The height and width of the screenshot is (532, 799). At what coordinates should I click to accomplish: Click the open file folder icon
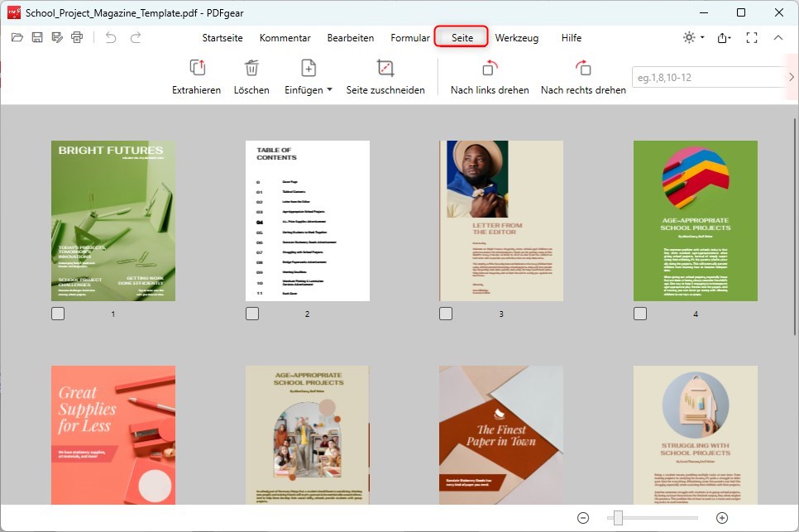pos(17,37)
